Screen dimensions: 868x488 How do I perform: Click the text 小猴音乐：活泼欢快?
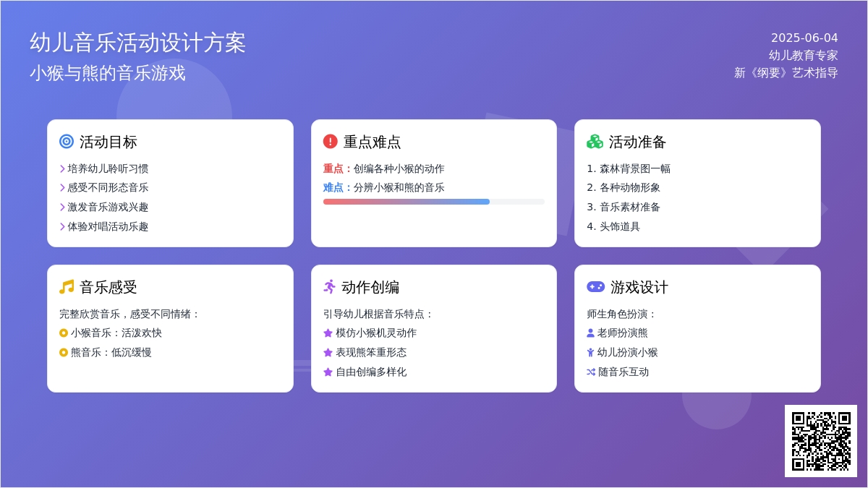pyautogui.click(x=116, y=333)
